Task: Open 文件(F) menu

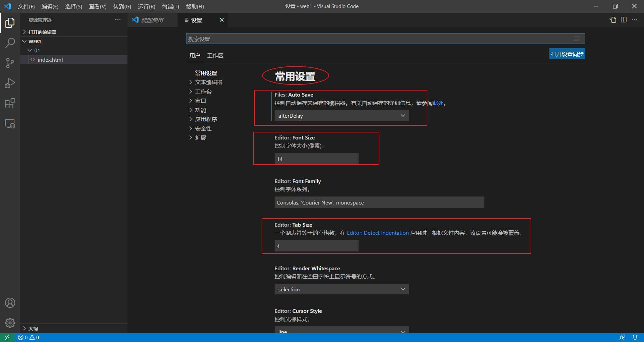Action: point(26,6)
